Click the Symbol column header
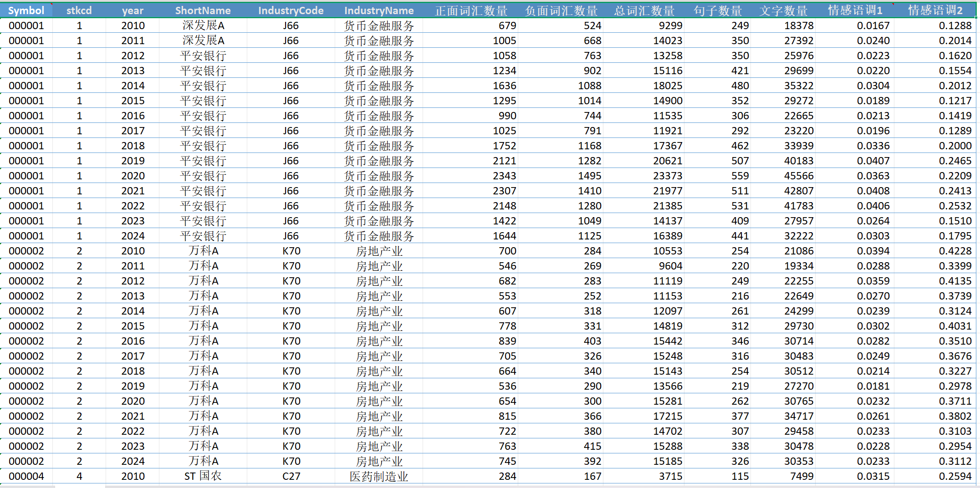The image size is (980, 488). pos(26,10)
